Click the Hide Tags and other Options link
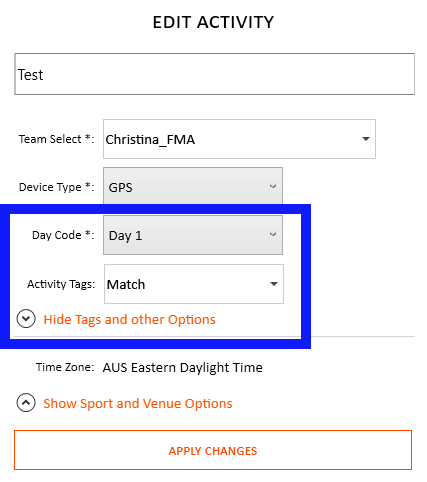Viewport: 427px width, 482px height. point(130,320)
